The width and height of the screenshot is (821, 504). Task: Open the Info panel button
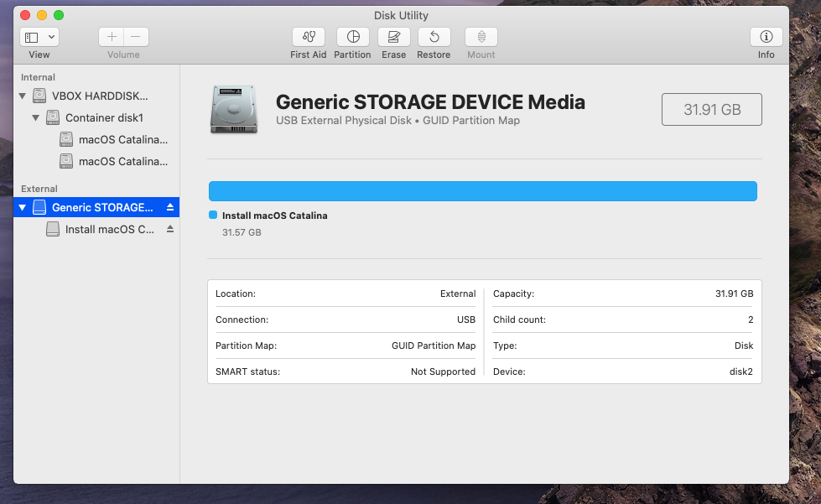click(x=766, y=37)
